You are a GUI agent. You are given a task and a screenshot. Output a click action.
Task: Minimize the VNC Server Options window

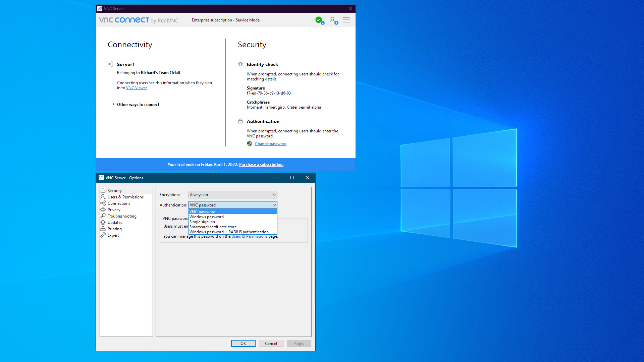point(277,178)
